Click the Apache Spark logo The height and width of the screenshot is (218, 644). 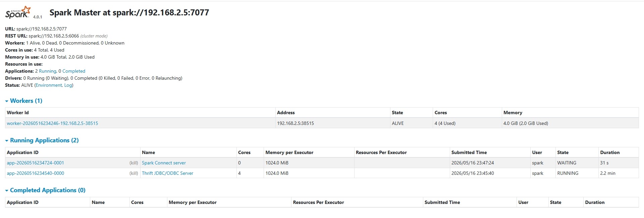pos(18,12)
